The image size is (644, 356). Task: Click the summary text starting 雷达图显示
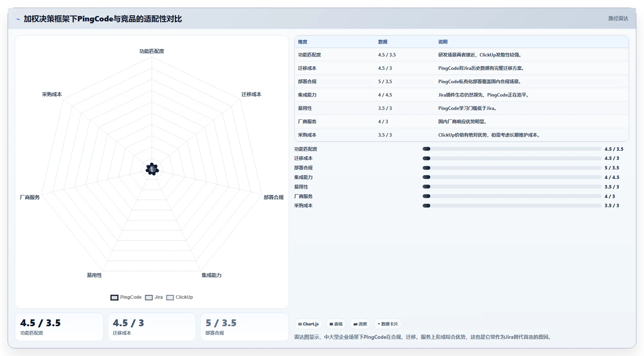click(423, 337)
